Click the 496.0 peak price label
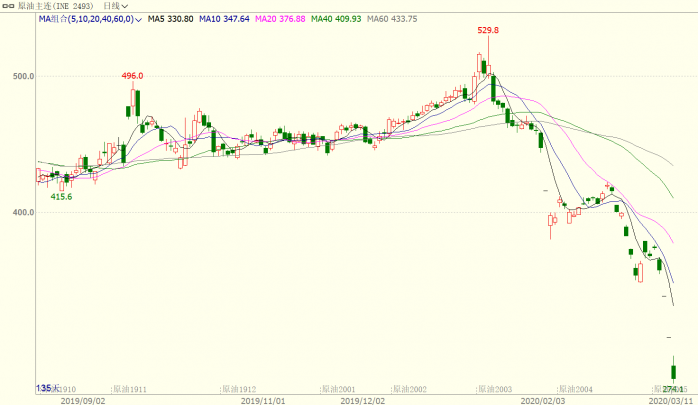This screenshot has width=700, height=405. (132, 76)
